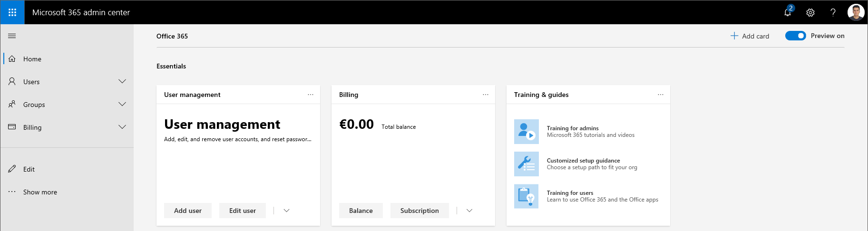Open more actions dropdown beside Subscription
This screenshot has width=868, height=231.
pos(469,211)
